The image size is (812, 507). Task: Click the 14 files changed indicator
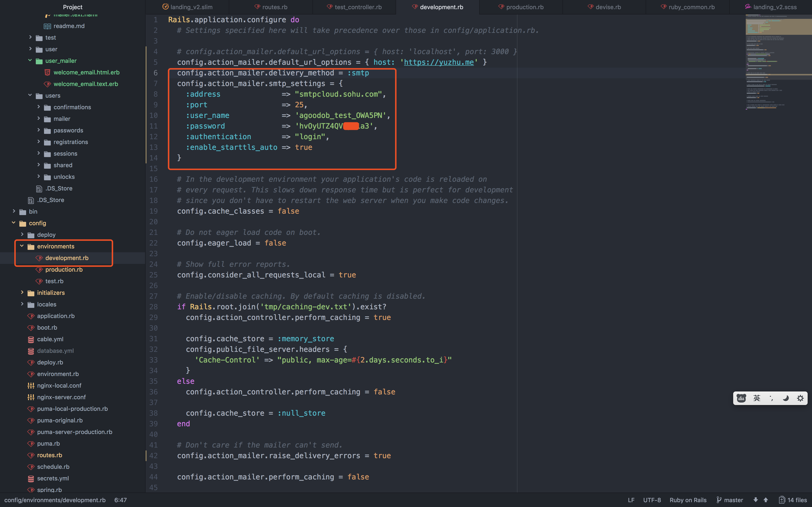coord(793,500)
